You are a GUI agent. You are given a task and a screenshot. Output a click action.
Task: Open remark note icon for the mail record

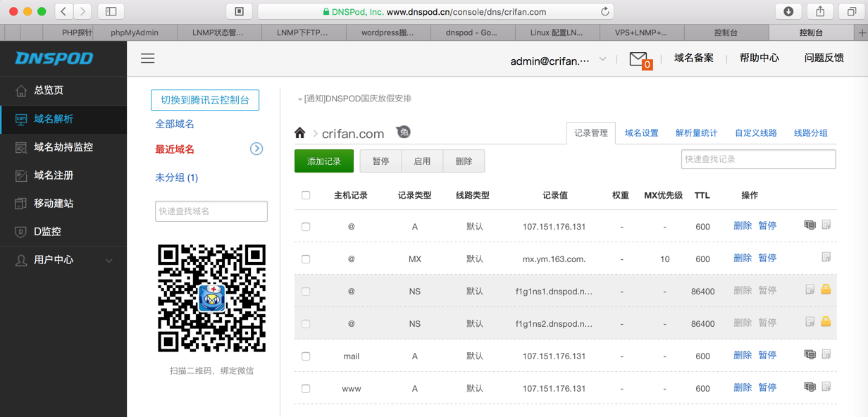[826, 355]
